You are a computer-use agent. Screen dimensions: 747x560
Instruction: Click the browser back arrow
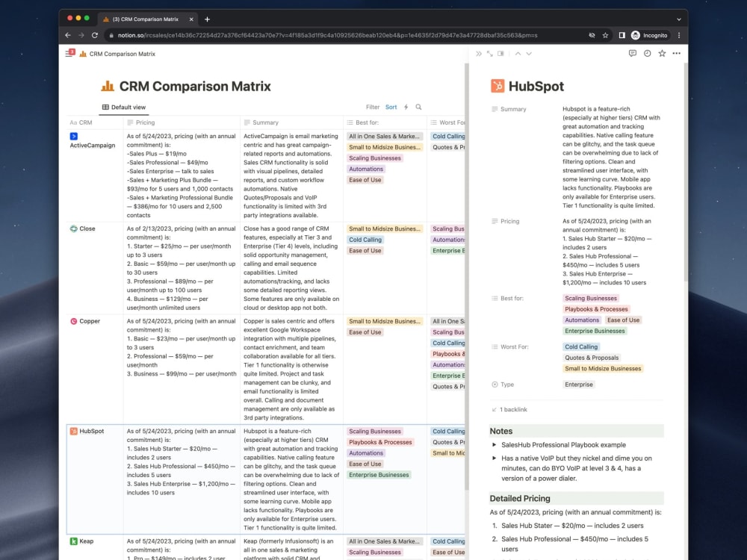pos(68,35)
